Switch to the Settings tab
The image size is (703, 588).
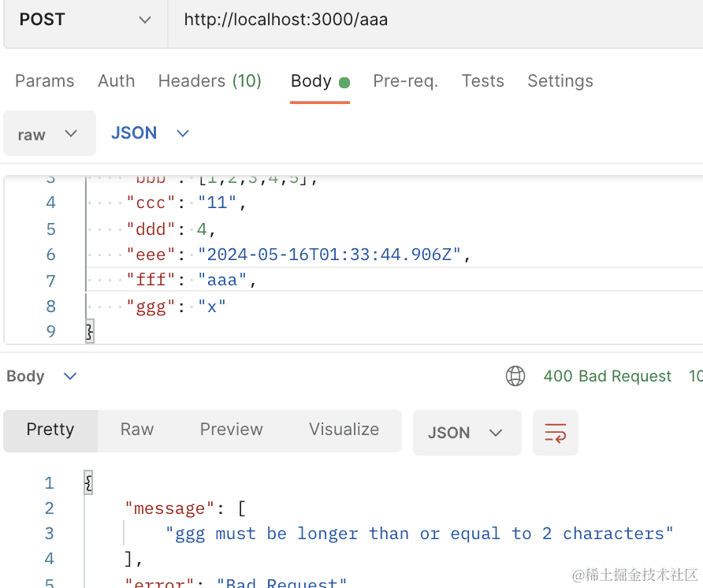click(560, 81)
